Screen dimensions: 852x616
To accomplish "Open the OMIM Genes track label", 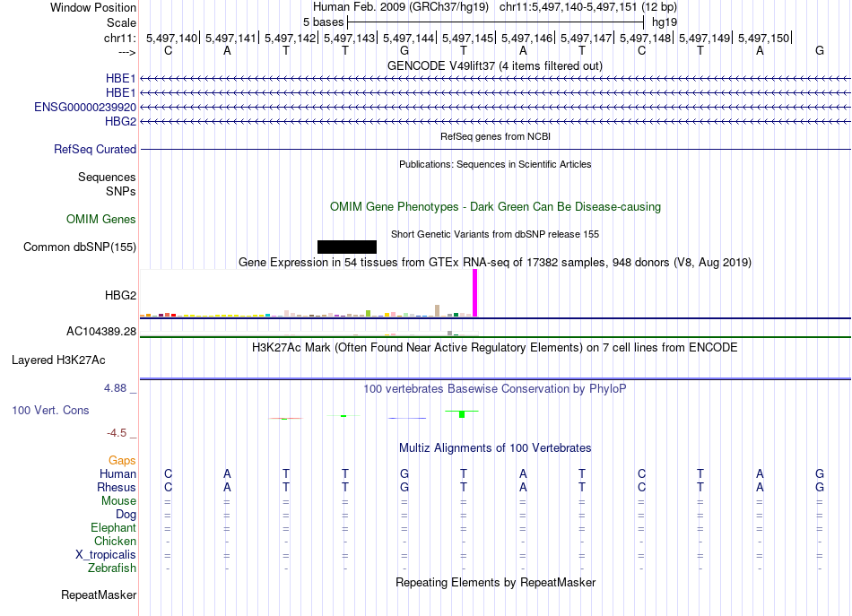I will point(101,219).
